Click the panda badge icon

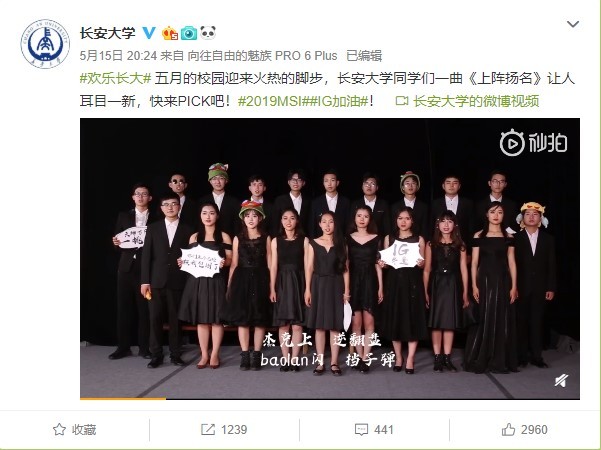pos(208,33)
